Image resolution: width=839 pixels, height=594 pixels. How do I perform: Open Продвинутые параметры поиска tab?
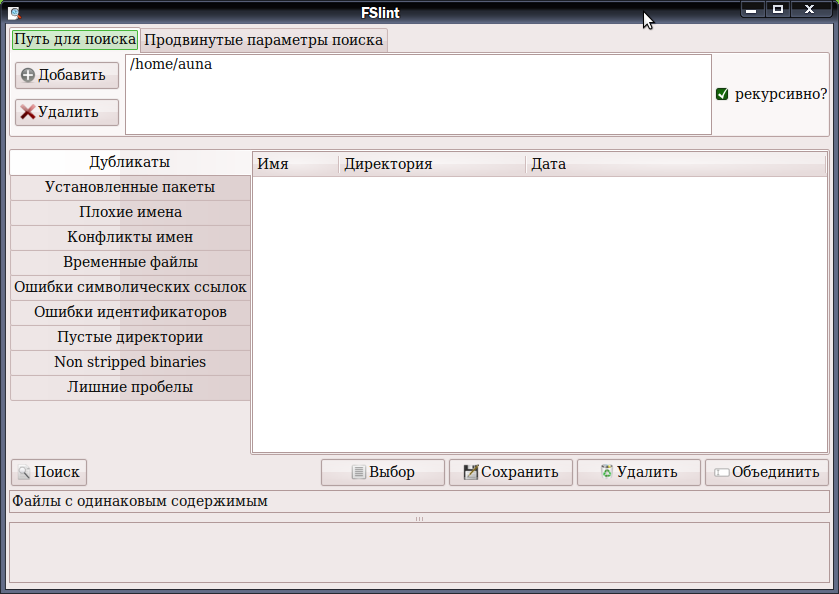tap(264, 40)
